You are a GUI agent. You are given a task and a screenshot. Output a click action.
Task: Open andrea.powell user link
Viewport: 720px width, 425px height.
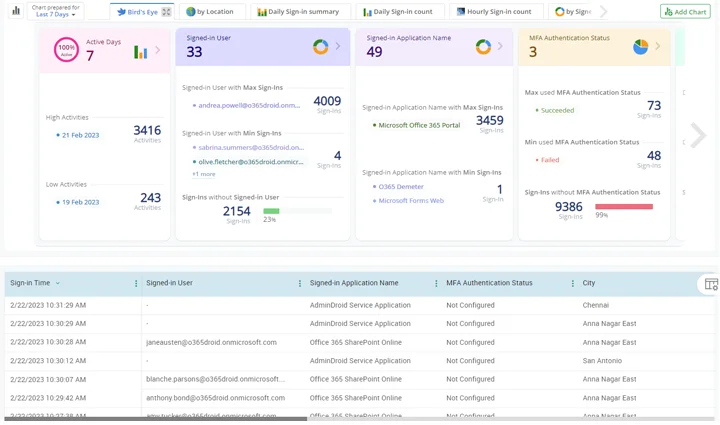point(248,105)
